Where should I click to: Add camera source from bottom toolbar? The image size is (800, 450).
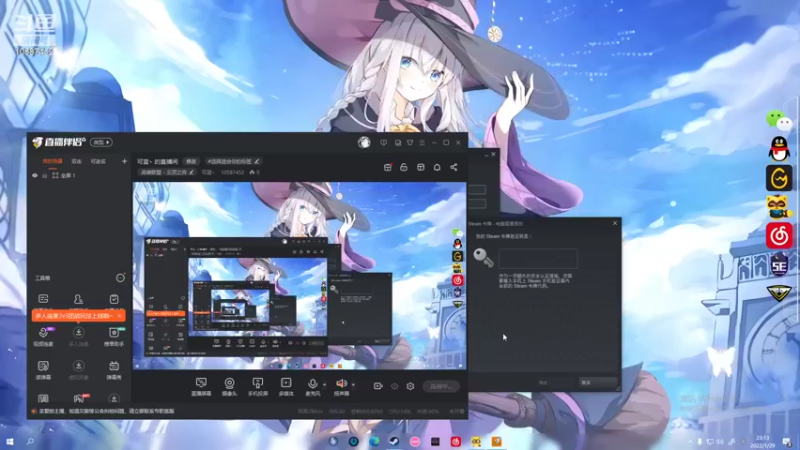tap(230, 387)
